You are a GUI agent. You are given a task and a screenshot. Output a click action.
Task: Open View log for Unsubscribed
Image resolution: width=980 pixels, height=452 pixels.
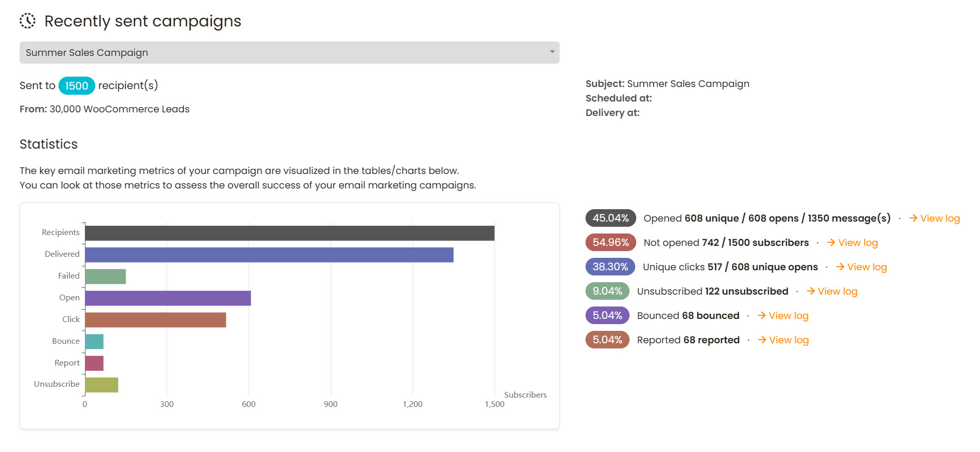[832, 291]
